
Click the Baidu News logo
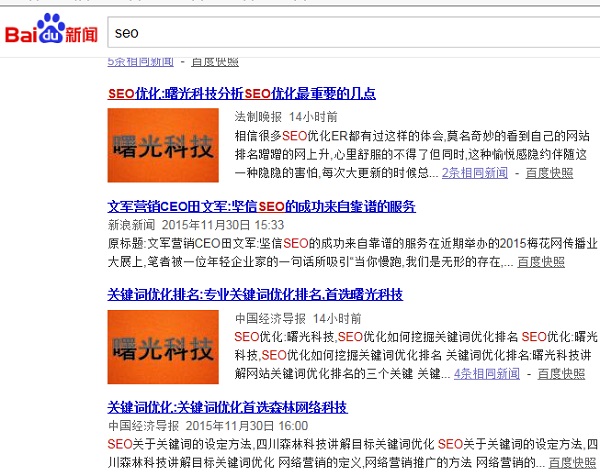pos(51,29)
